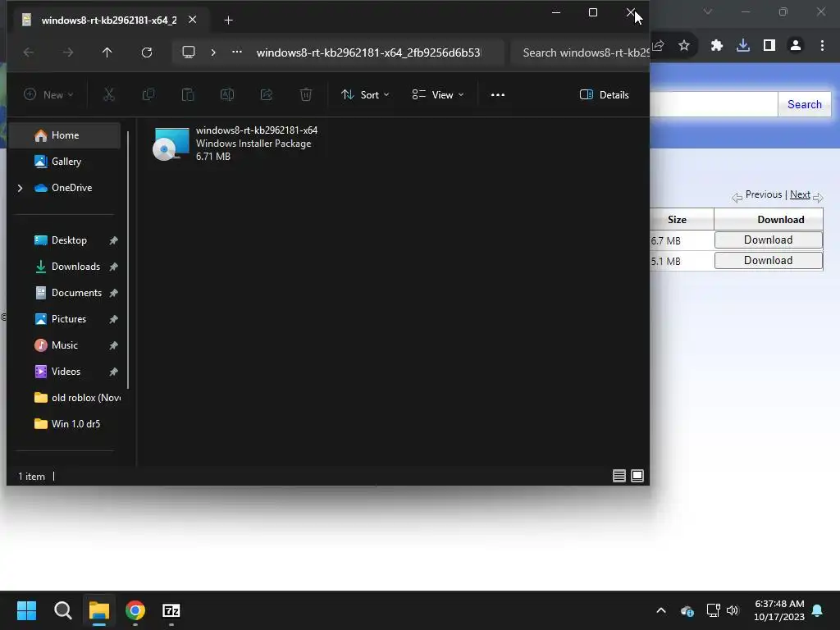Add a new File Explorer tab

(228, 21)
